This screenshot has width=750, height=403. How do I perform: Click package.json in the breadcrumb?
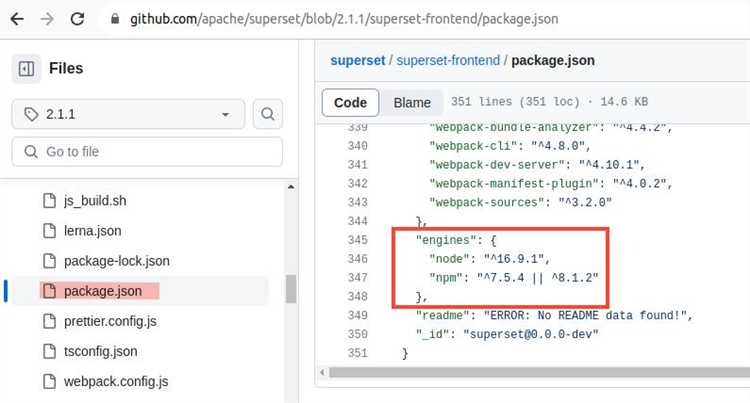(x=553, y=61)
